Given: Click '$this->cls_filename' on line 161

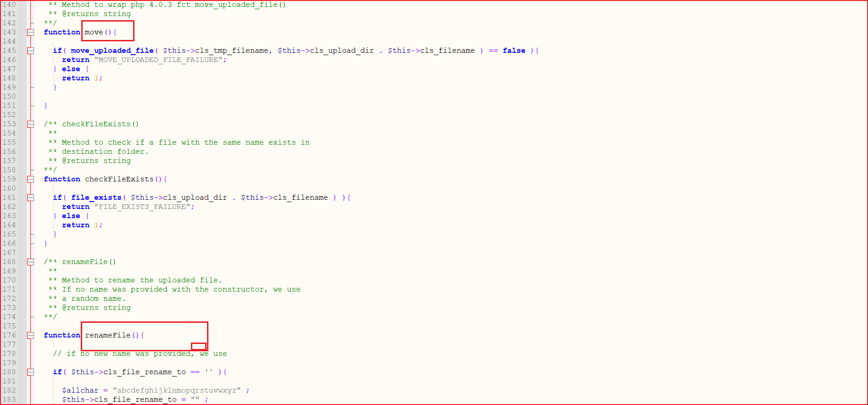Looking at the screenshot, I should click(285, 197).
